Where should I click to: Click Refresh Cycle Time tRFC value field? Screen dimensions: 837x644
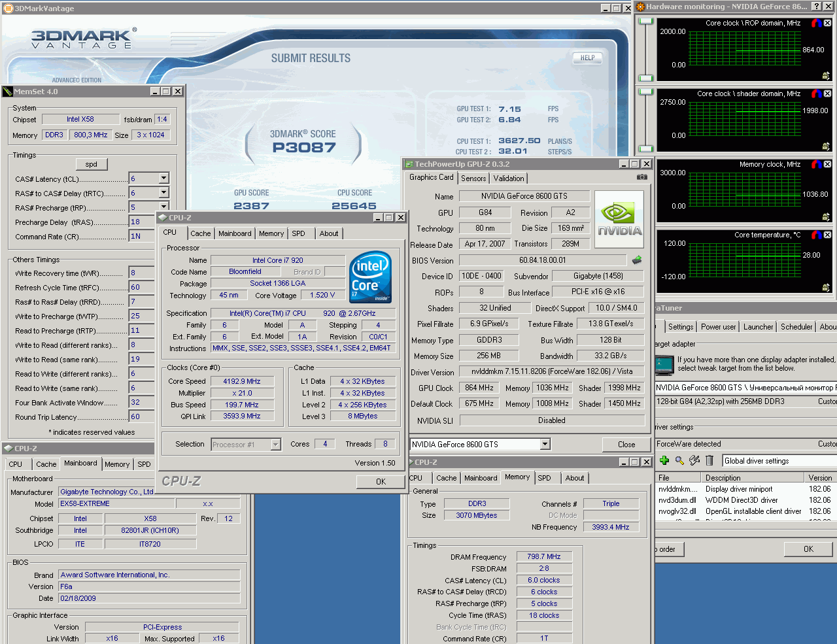(x=141, y=288)
